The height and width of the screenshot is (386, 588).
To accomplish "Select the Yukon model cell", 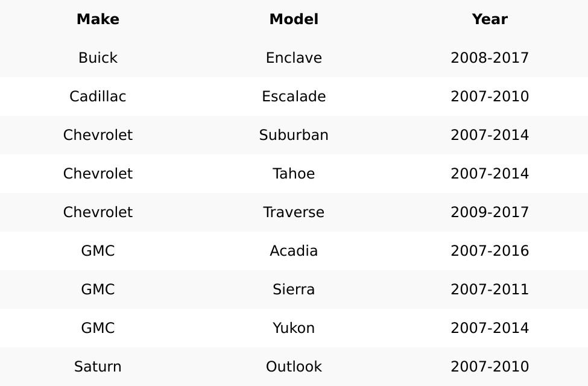I will tap(294, 328).
